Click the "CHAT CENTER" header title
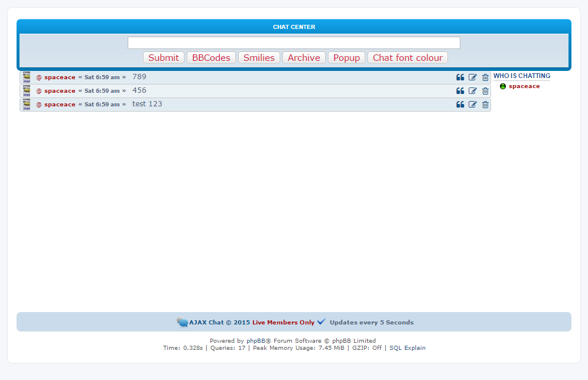Image resolution: width=588 pixels, height=380 pixels. coord(294,27)
